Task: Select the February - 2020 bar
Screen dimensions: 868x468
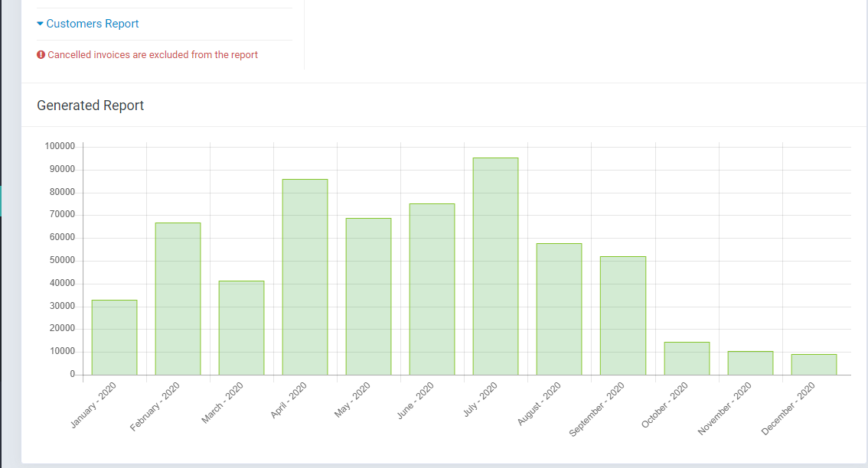Action: click(178, 299)
